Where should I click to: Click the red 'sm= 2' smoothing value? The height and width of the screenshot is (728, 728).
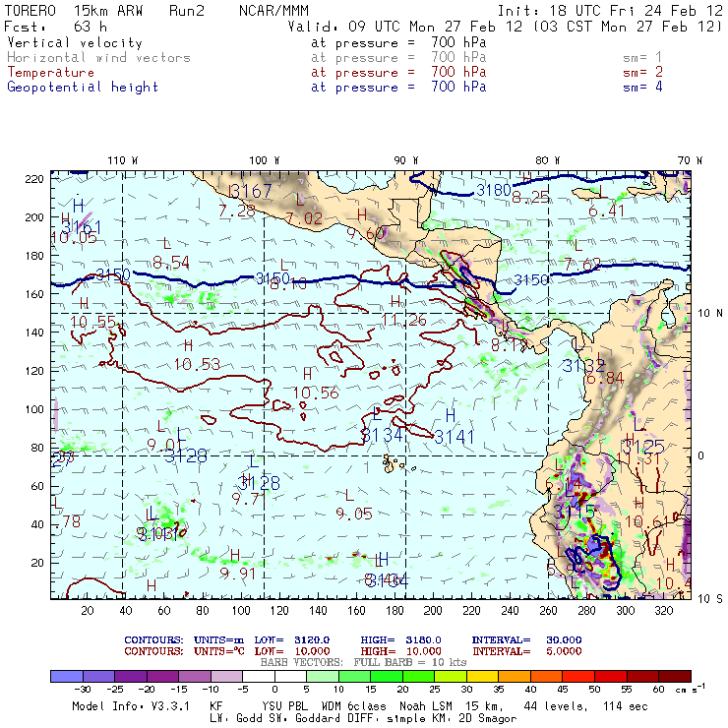(642, 73)
